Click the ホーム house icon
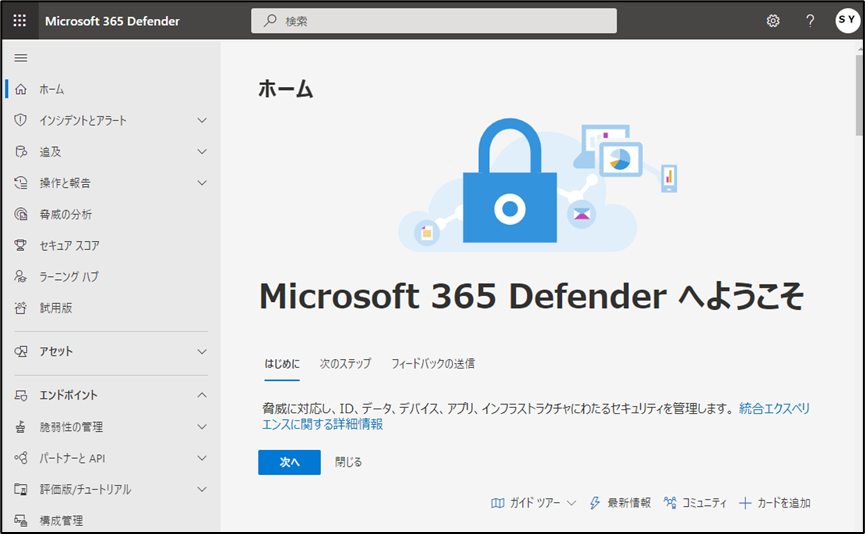This screenshot has width=865, height=534. (x=21, y=89)
